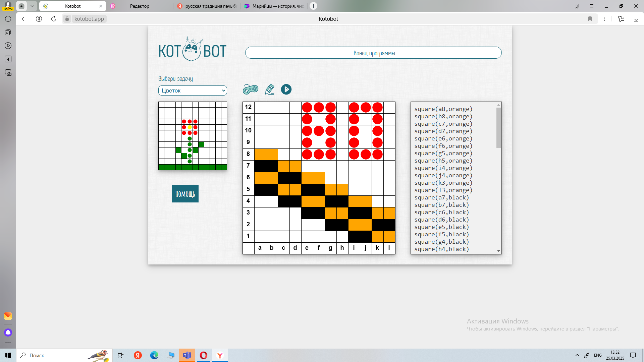This screenshot has width=644, height=362.
Task: Open browser main menu hamburger
Action: click(x=592, y=6)
